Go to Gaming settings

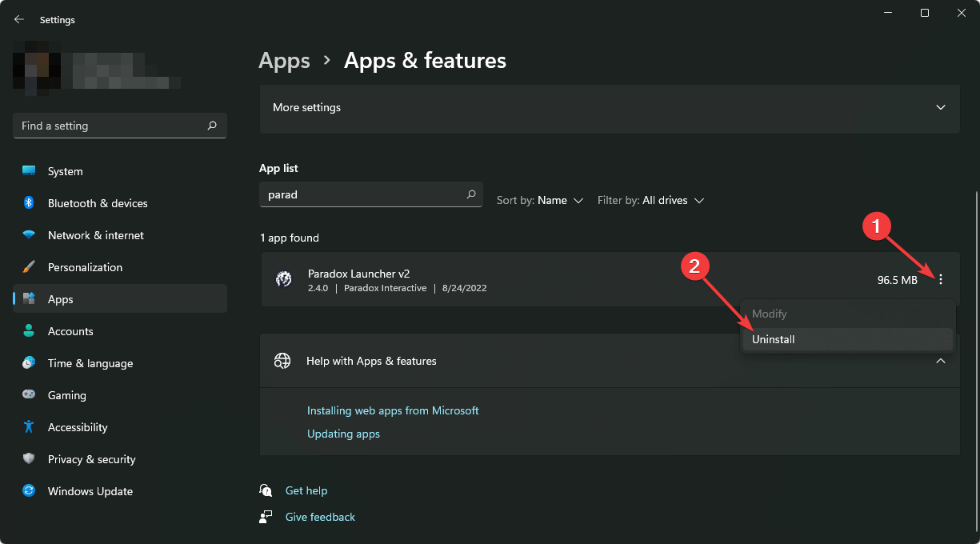pos(120,395)
